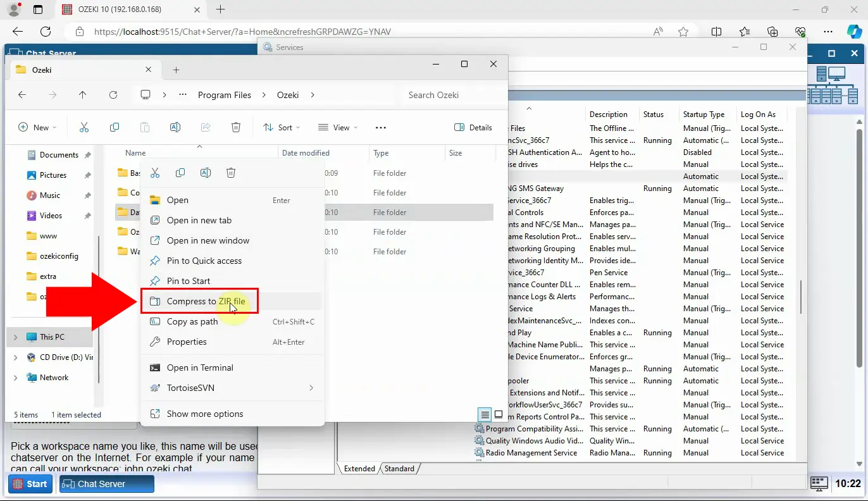The width and height of the screenshot is (868, 501).
Task: Add new tab in File Explorer
Action: [x=177, y=70]
